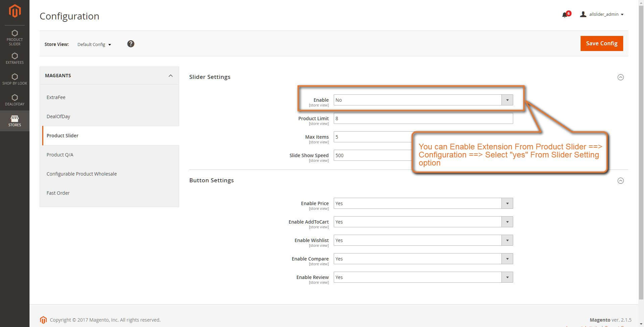This screenshot has width=644, height=327.
Task: Collapse the MAGEANTS section
Action: [171, 75]
